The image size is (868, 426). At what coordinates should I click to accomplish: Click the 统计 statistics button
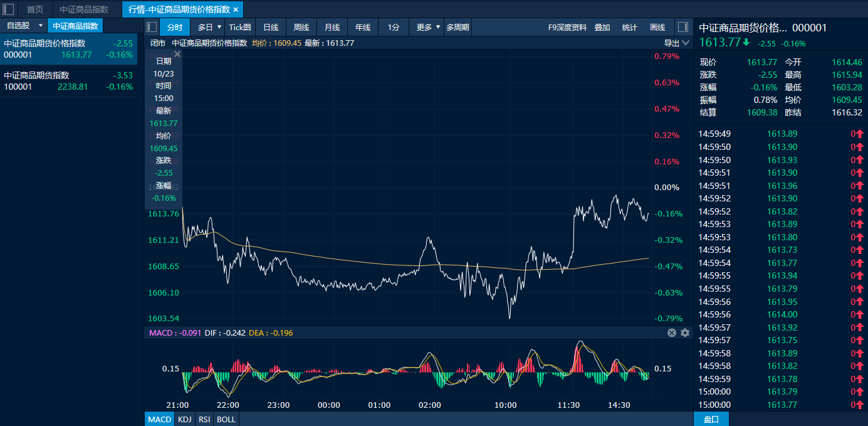tap(630, 27)
